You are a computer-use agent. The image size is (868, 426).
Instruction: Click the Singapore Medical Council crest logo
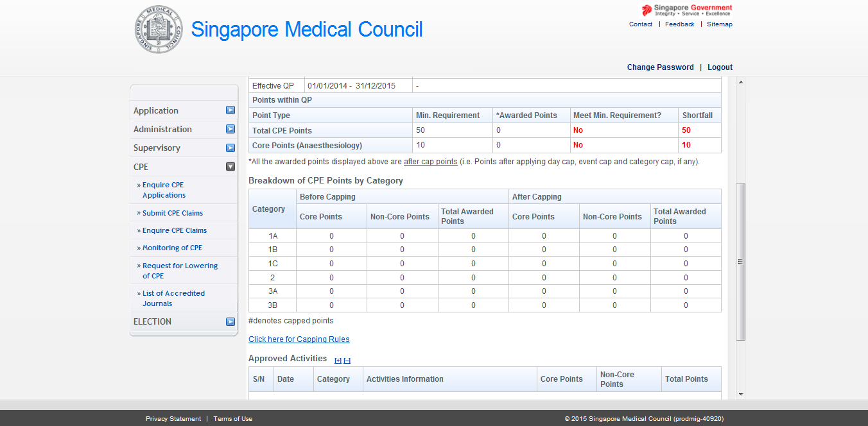point(159,30)
